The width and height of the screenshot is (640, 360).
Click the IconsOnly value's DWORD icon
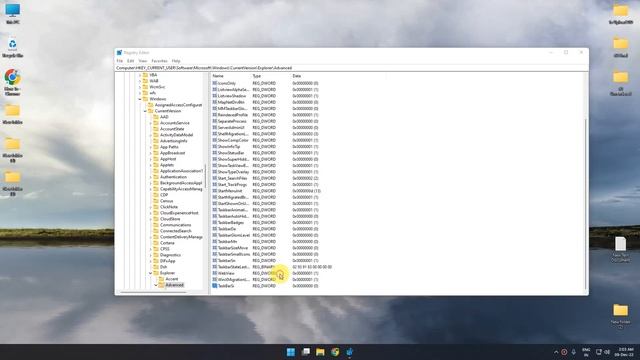215,83
